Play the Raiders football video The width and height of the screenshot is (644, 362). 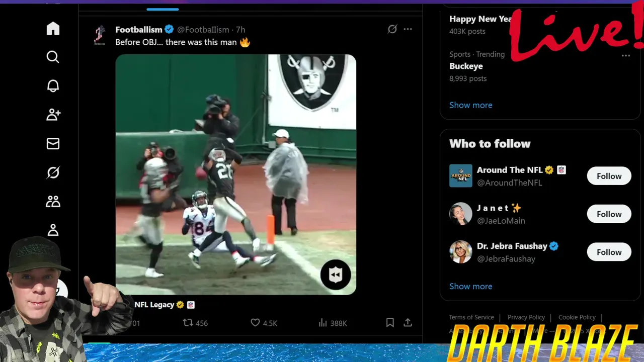point(236,174)
